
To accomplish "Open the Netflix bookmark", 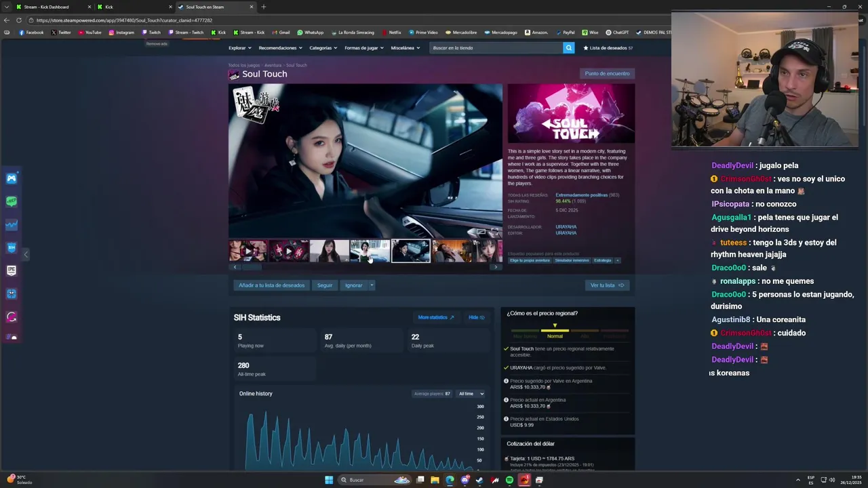I will coord(391,33).
